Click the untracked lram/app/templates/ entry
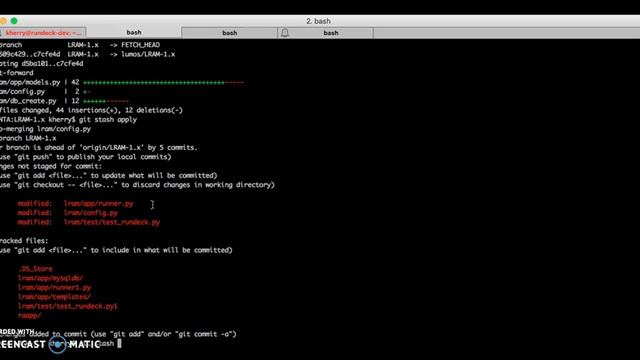 point(54,297)
